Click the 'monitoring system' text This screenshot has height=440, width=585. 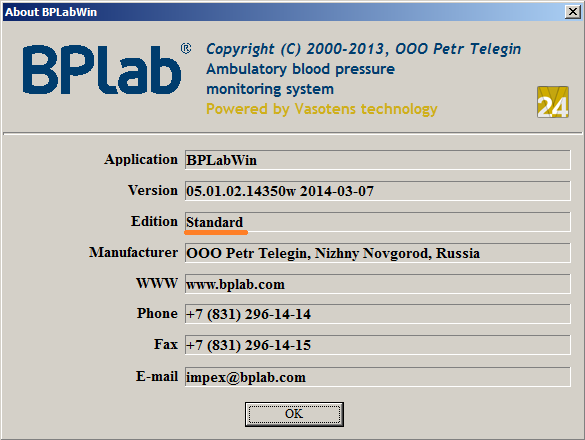click(270, 89)
